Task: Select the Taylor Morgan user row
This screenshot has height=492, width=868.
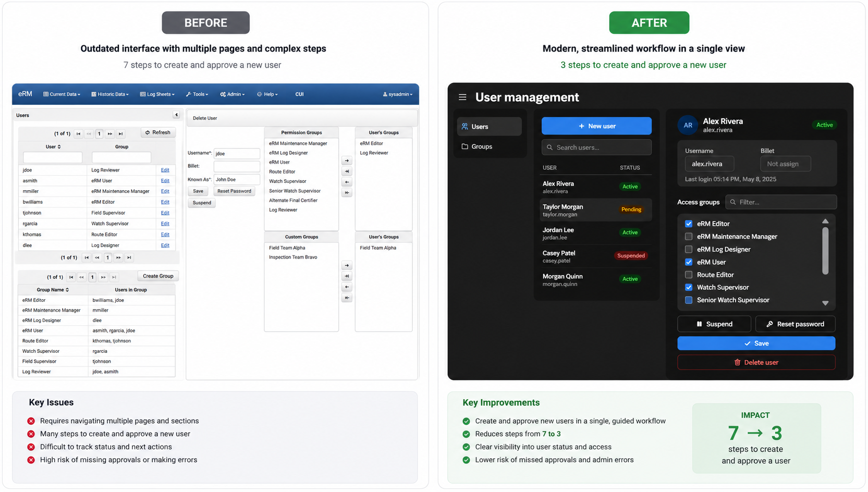Action: pos(596,210)
